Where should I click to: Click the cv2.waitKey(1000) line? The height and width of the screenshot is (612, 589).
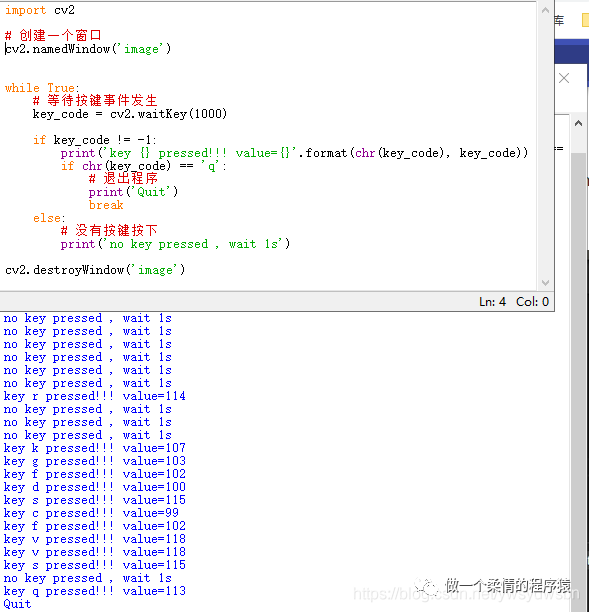pyautogui.click(x=130, y=114)
